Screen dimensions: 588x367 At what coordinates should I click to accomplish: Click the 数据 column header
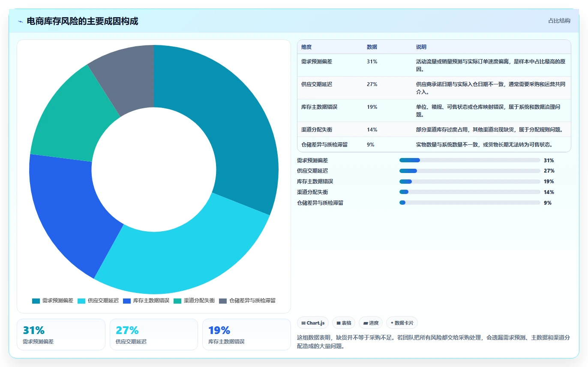tap(372, 47)
